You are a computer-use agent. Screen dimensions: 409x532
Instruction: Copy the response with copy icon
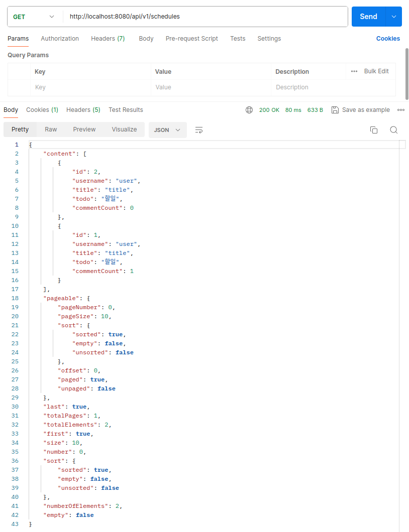point(374,130)
